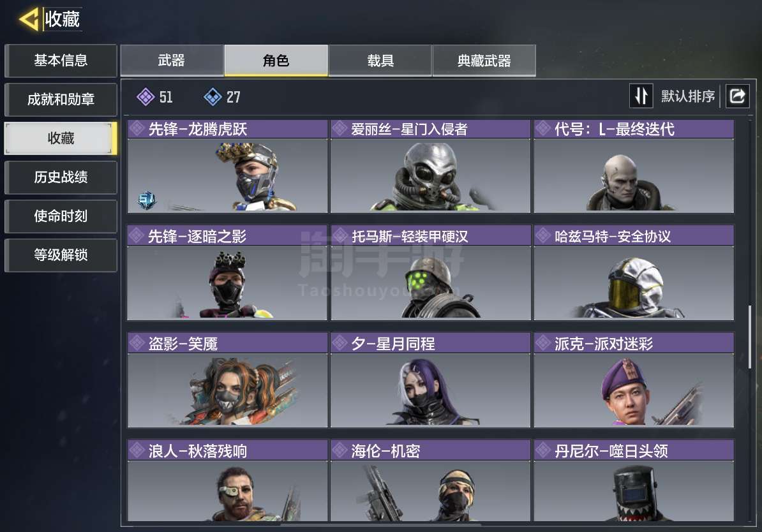This screenshot has width=762, height=532.
Task: Click the blue diamond 27 counter icon
Action: click(x=213, y=97)
